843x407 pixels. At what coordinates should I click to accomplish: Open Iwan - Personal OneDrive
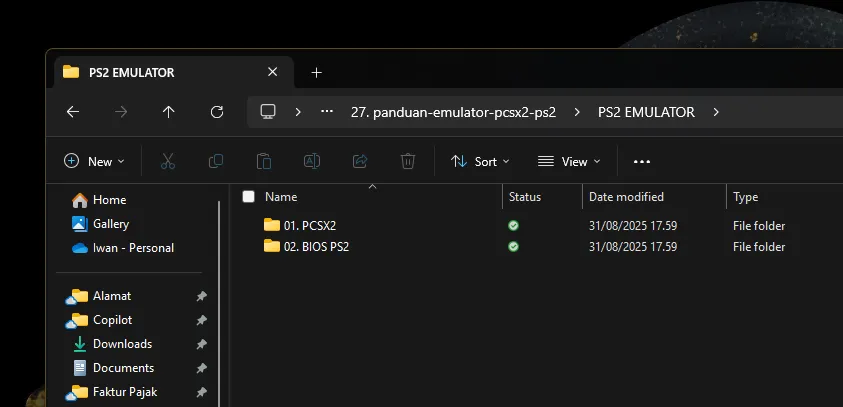(123, 248)
